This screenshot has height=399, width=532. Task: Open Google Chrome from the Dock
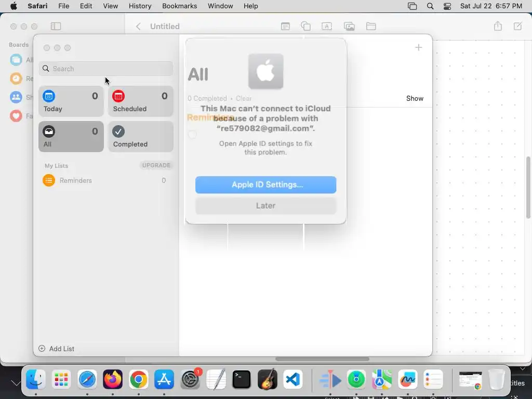tap(138, 379)
